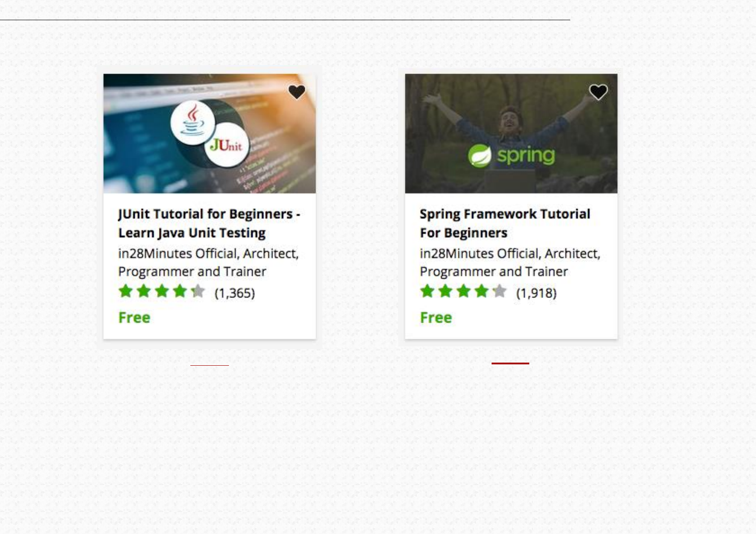The image size is (756, 534).
Task: Click the red underline below Spring card
Action: (510, 363)
